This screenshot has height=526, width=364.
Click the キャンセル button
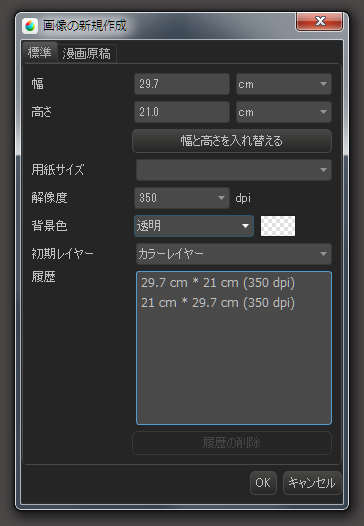tap(312, 483)
